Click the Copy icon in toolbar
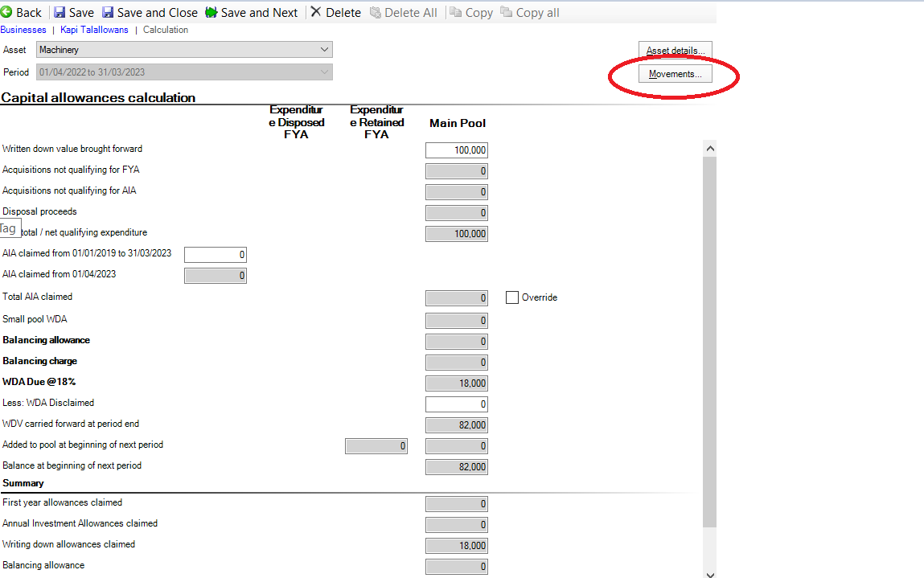 click(x=455, y=12)
